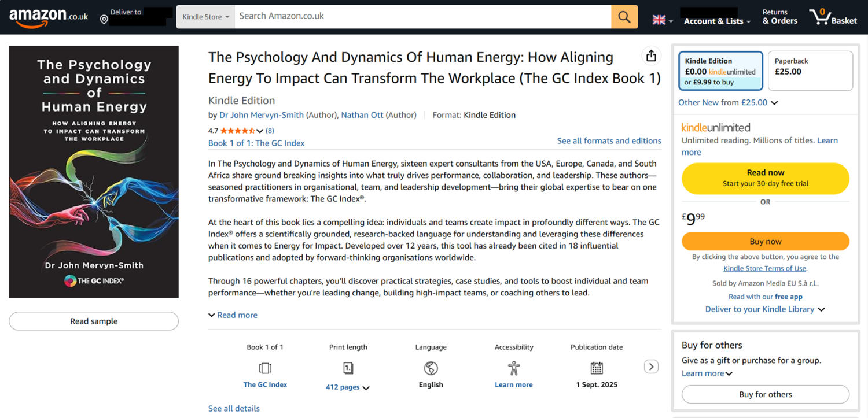This screenshot has height=418, width=868.
Task: Click the book cover thumbnail image
Action: point(94,172)
